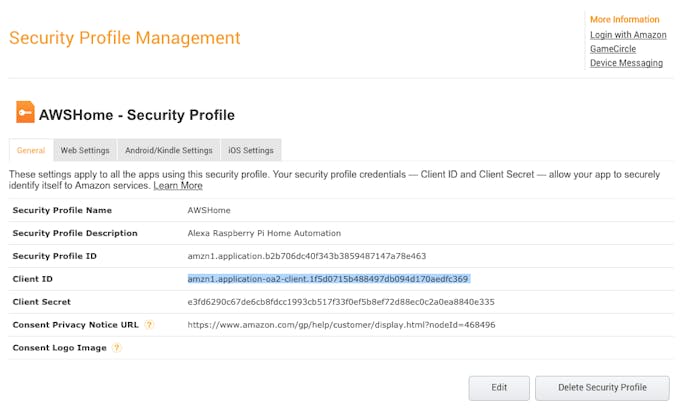Click the More Information heading

pyautogui.click(x=624, y=20)
